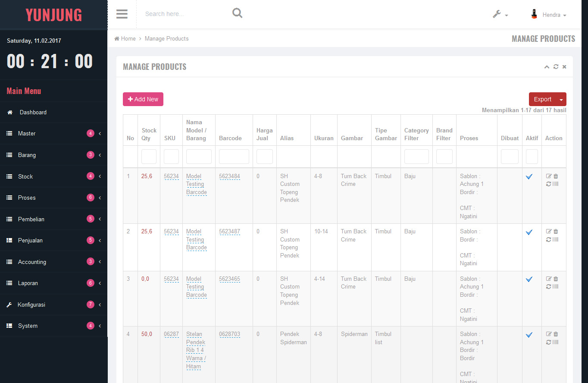
Task: Click the refresh icon in row 3 actions
Action: click(548, 287)
